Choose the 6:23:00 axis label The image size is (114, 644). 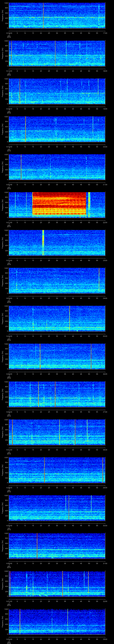9,298
